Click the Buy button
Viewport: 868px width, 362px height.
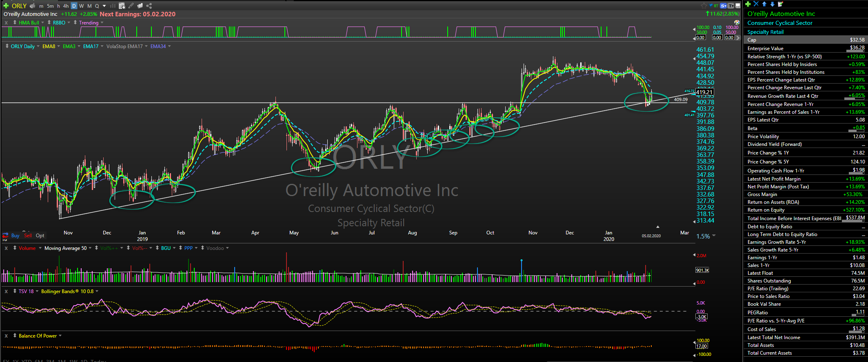[15, 236]
